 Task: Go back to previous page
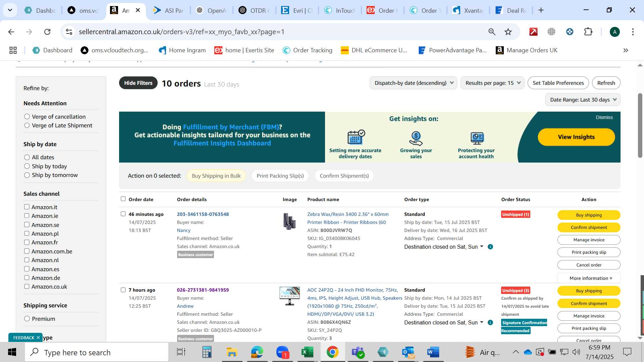click(x=11, y=32)
